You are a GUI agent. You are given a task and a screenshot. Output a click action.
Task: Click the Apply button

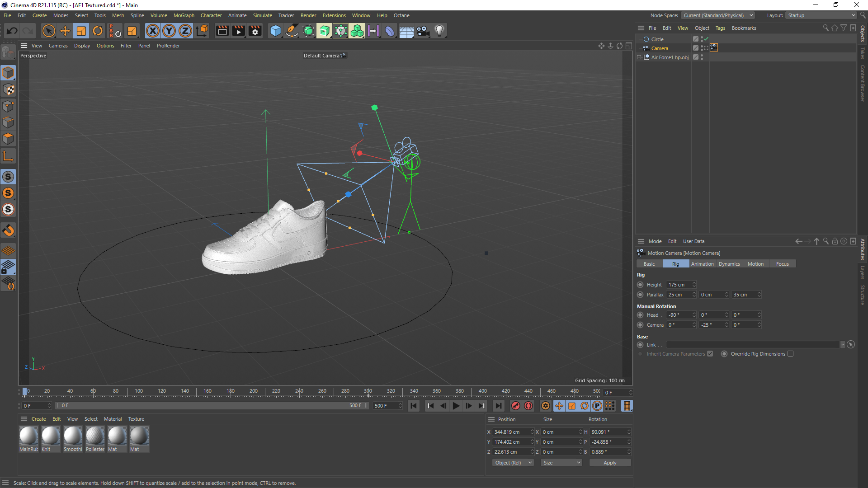coord(610,463)
